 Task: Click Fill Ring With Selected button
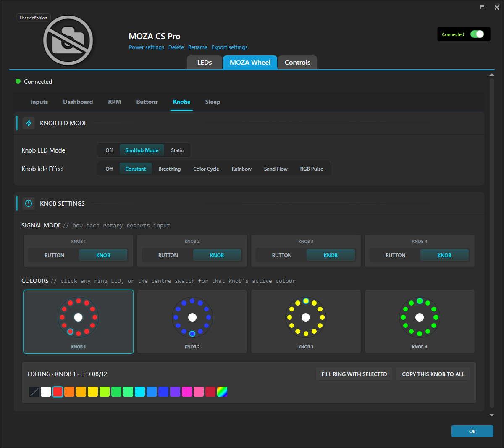354,374
